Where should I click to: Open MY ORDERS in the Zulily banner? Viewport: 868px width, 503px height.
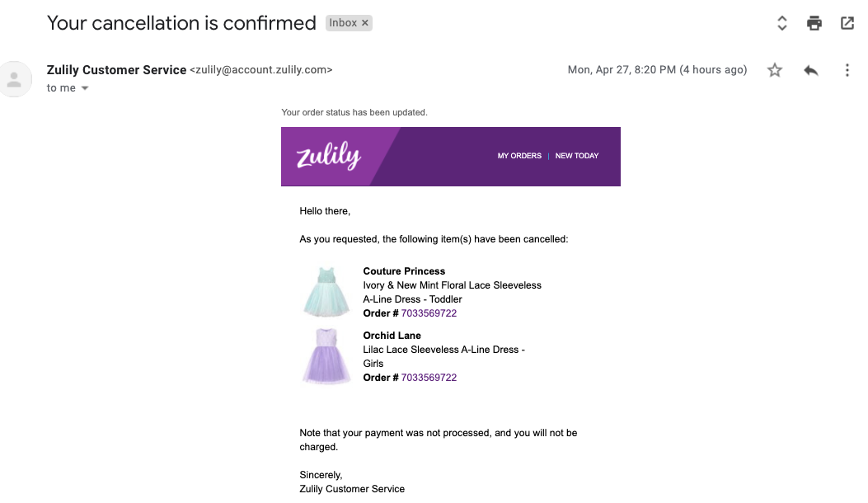tap(519, 156)
